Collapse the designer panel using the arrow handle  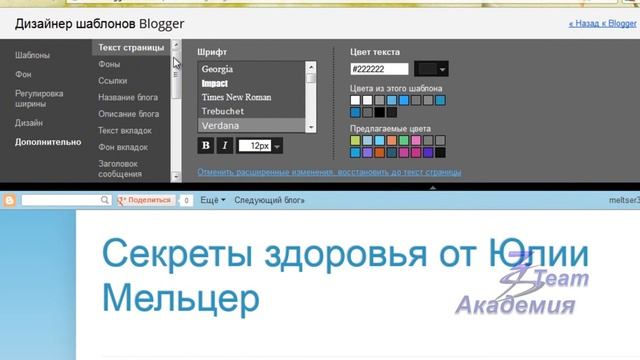tap(433, 188)
